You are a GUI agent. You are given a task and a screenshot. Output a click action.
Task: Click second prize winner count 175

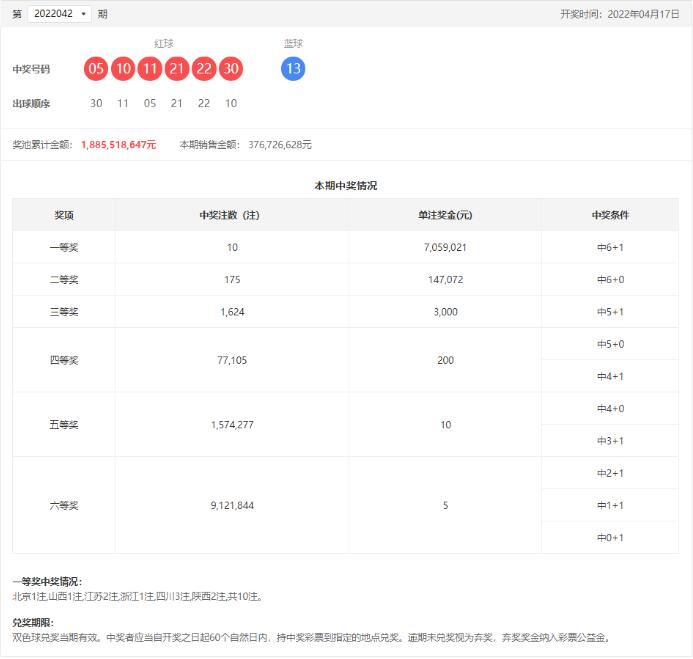(x=232, y=280)
